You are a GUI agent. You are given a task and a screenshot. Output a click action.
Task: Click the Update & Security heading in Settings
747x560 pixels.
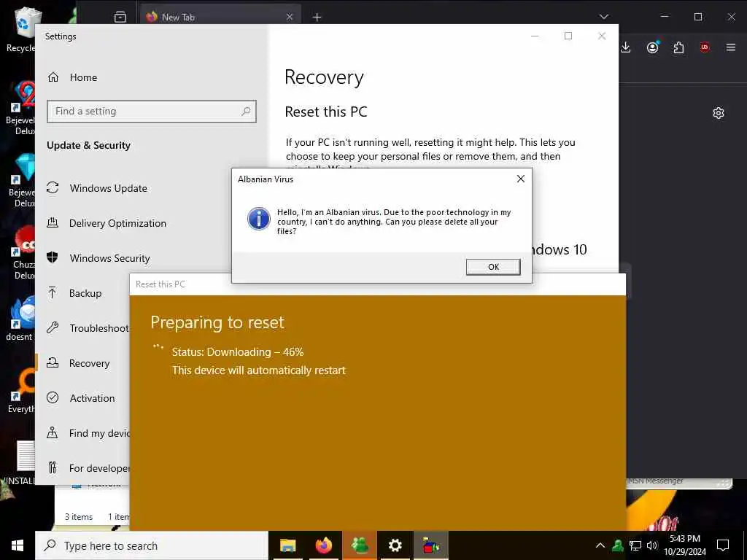point(88,145)
